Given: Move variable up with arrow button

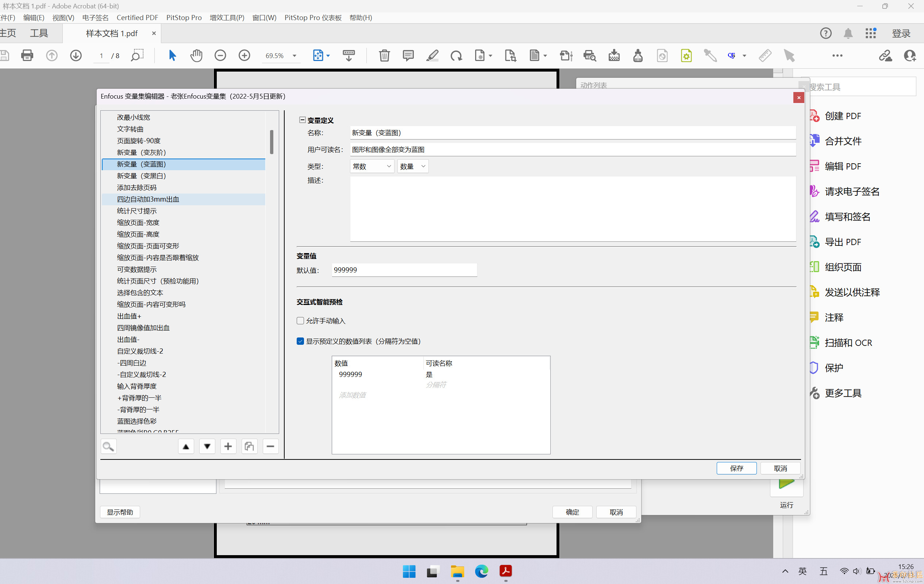Looking at the screenshot, I should pyautogui.click(x=186, y=446).
